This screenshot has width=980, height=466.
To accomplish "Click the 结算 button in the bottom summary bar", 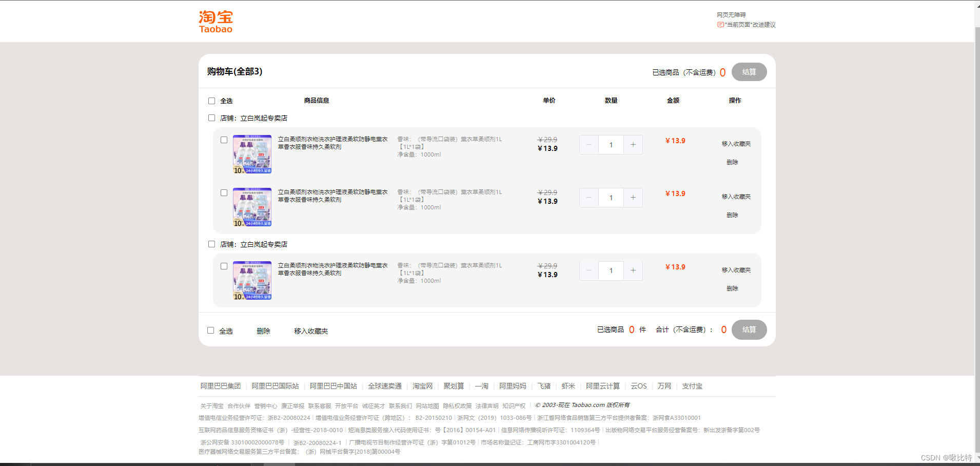I will (749, 329).
